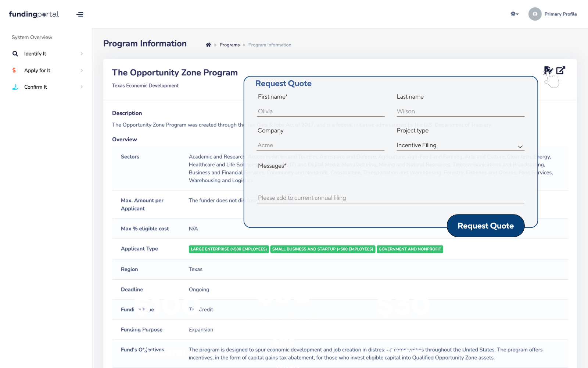Expand the Identify It section chevron
The image size is (588, 368).
pos(82,53)
